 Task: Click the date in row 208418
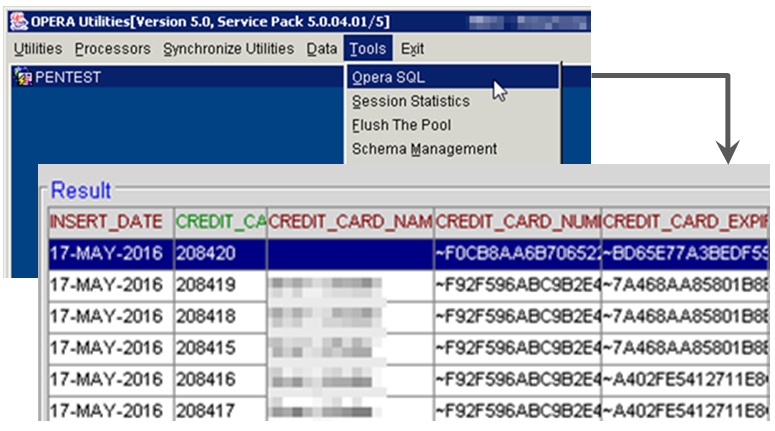click(x=111, y=316)
